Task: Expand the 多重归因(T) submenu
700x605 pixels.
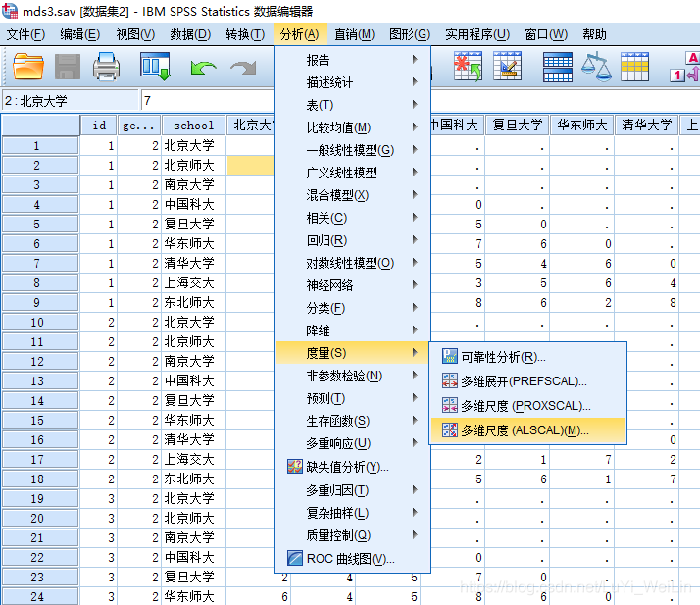Action: [352, 490]
